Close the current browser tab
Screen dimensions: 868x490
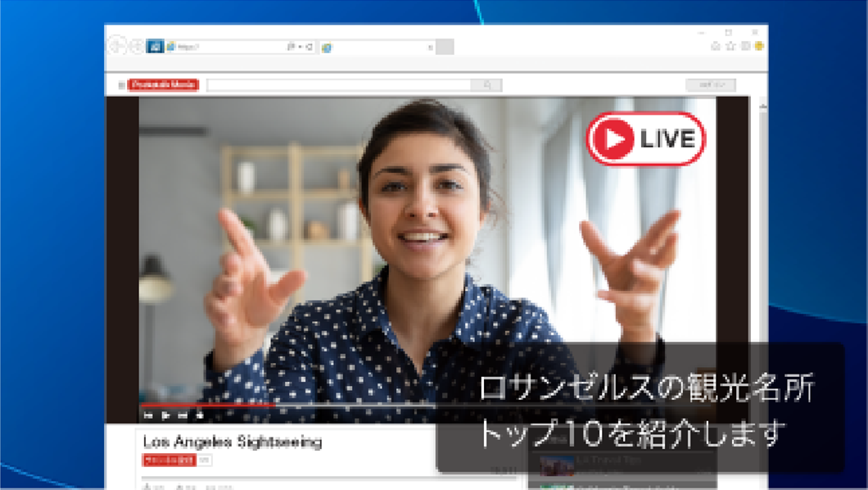click(x=430, y=48)
